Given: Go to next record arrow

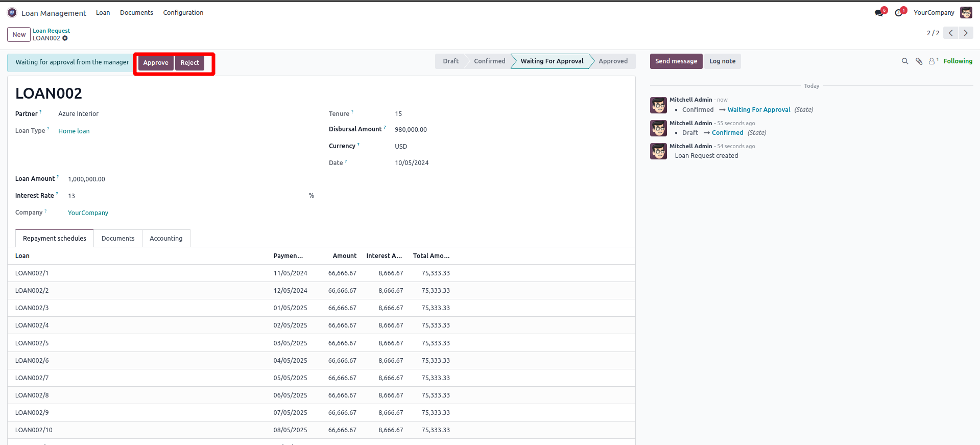Looking at the screenshot, I should click(x=966, y=33).
